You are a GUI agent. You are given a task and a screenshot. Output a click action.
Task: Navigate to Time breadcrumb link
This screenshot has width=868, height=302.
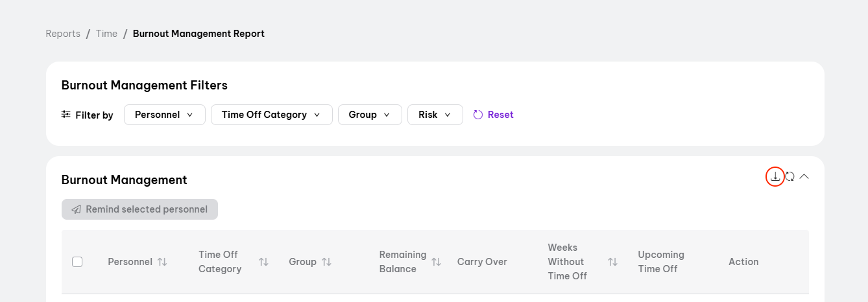coord(106,34)
